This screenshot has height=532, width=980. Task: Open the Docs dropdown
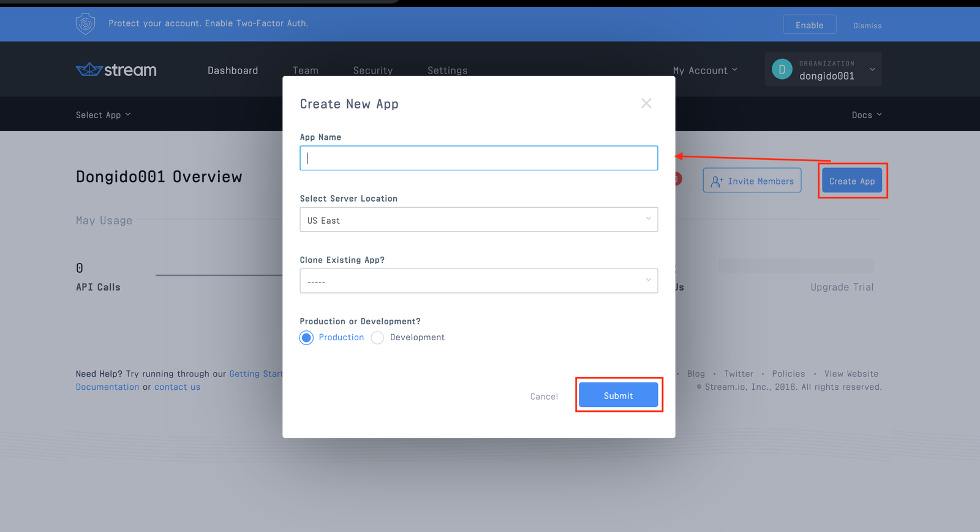[866, 115]
